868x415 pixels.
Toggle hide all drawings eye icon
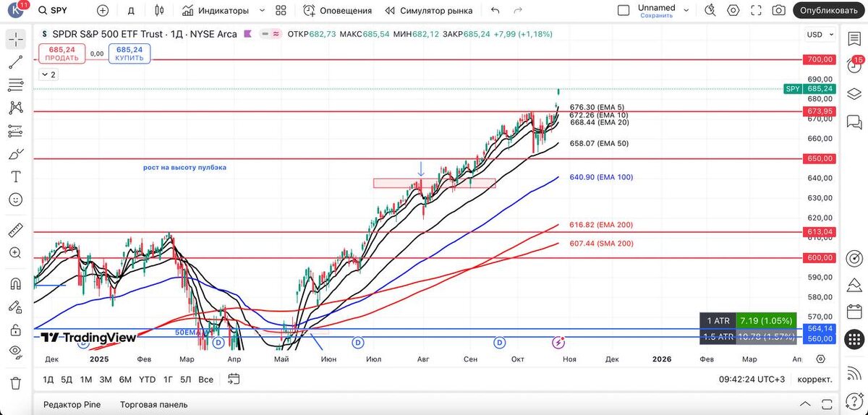pos(15,352)
